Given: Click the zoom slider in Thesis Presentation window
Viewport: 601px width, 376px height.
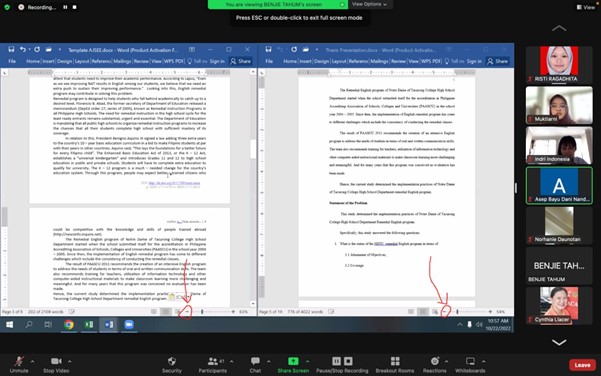Looking at the screenshot, I should (457, 312).
